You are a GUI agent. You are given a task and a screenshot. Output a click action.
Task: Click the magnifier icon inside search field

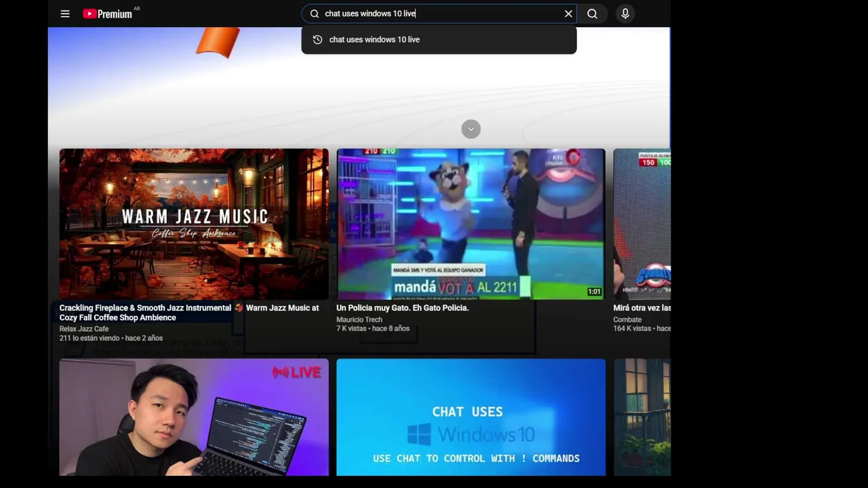tap(315, 14)
